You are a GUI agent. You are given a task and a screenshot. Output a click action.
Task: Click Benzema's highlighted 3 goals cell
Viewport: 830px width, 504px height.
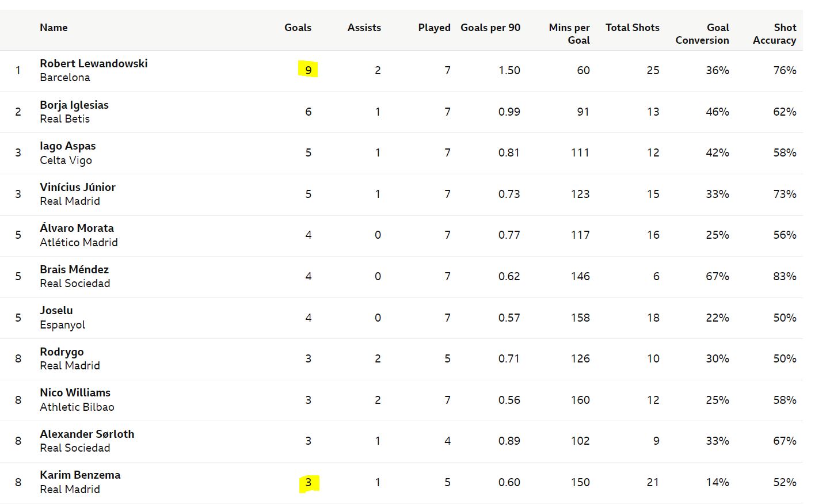[309, 482]
